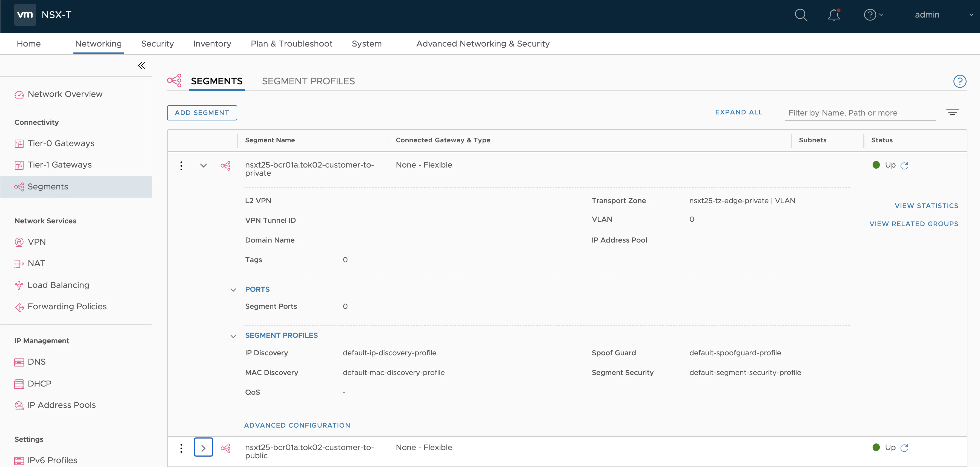Viewport: 980px width, 467px height.
Task: Open the Security menu tab
Action: click(x=157, y=44)
